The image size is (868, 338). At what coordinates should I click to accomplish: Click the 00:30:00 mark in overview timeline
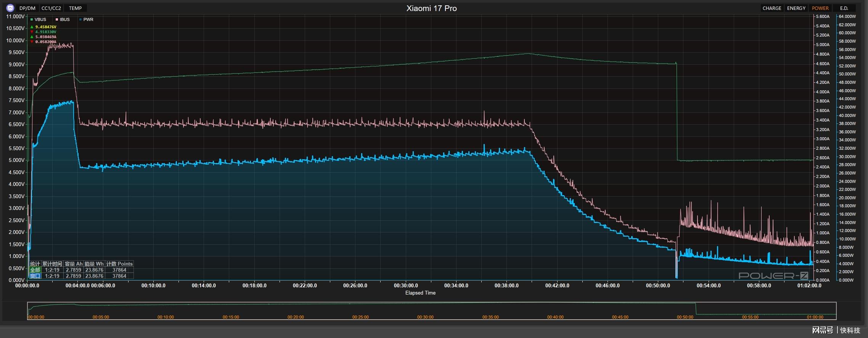point(425,317)
